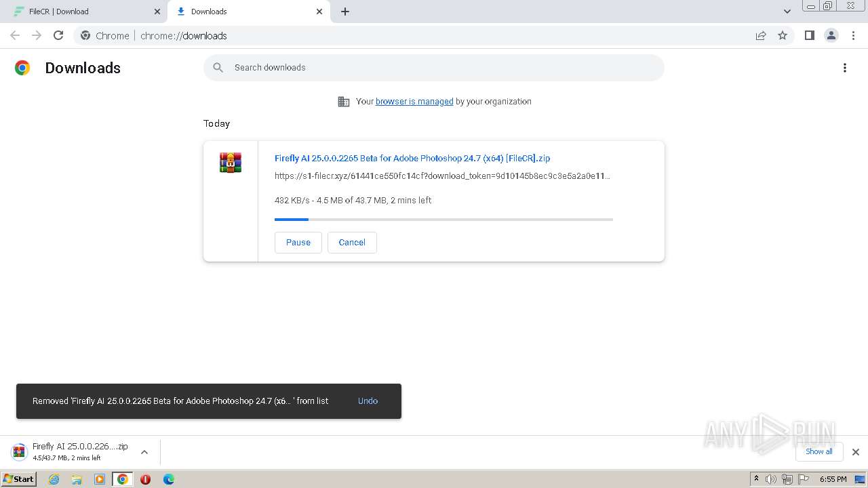Screen dimensions: 868x488
Task: Undo removal in the toast notification
Action: [x=368, y=401]
